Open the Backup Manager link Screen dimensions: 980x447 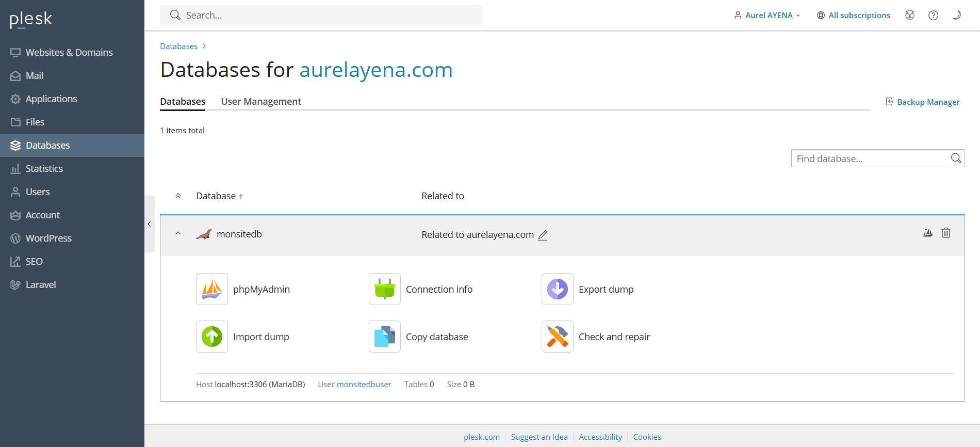pyautogui.click(x=928, y=102)
